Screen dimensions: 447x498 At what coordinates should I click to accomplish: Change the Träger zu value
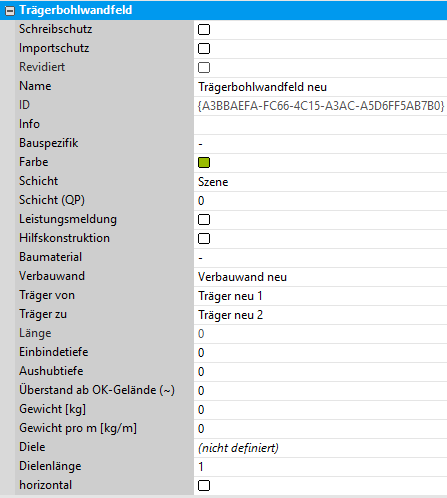[320, 315]
